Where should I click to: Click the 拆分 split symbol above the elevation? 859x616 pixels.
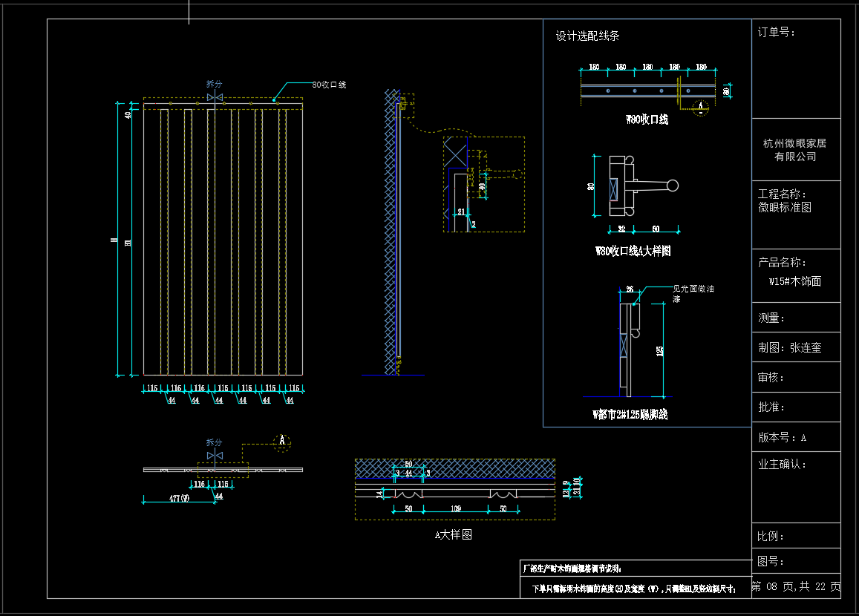[215, 98]
